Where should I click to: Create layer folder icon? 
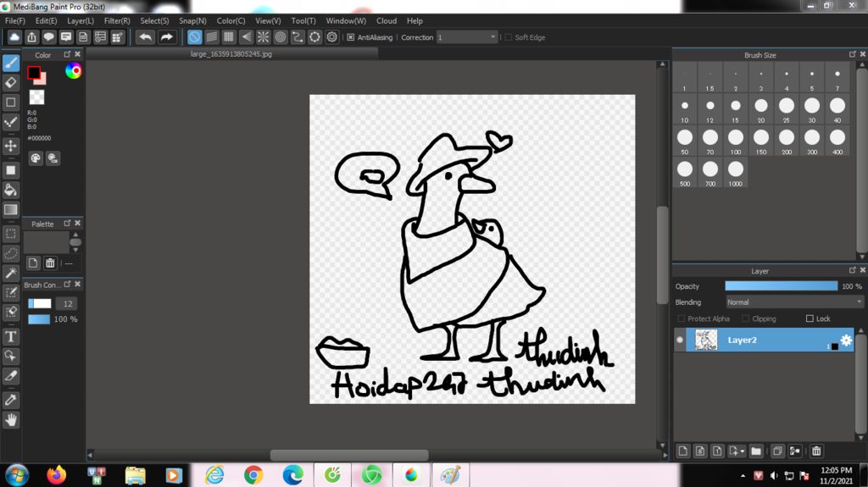pos(756,451)
